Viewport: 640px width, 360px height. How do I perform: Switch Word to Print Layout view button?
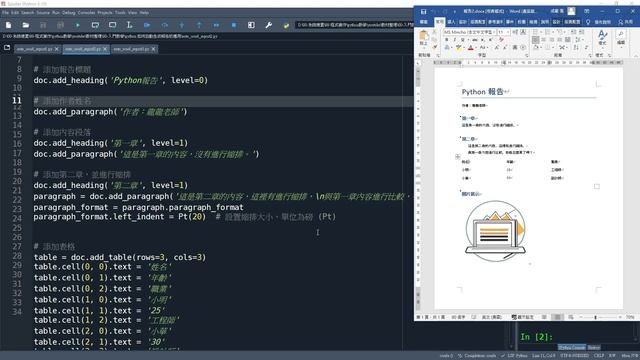click(557, 317)
